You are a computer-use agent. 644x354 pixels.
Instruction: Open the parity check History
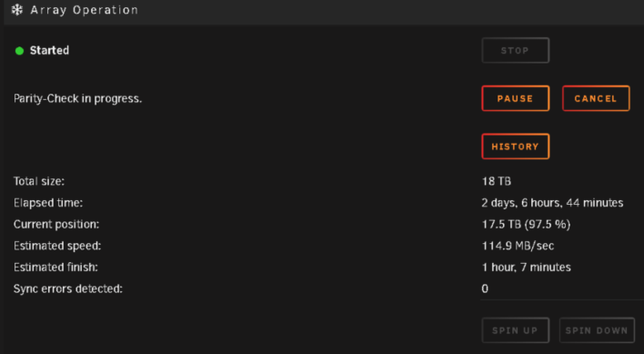tap(516, 147)
